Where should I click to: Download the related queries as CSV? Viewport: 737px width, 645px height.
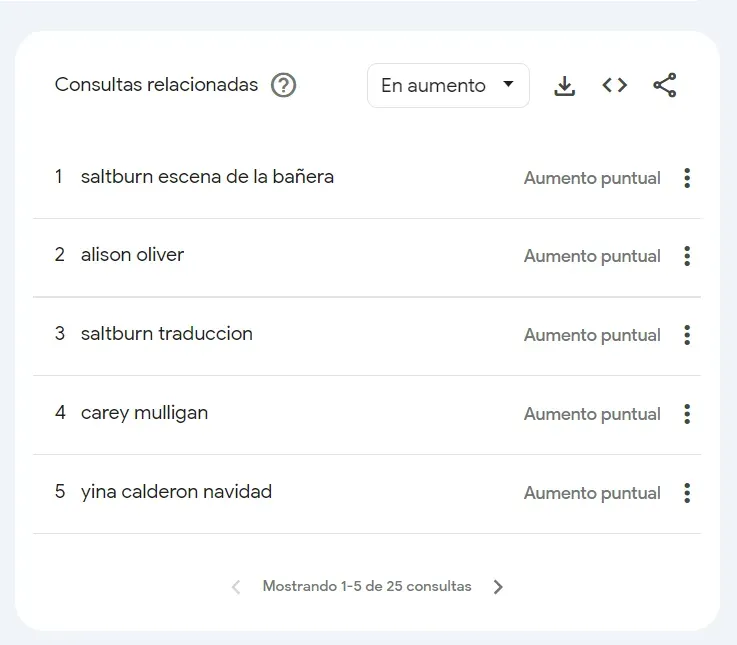[565, 86]
